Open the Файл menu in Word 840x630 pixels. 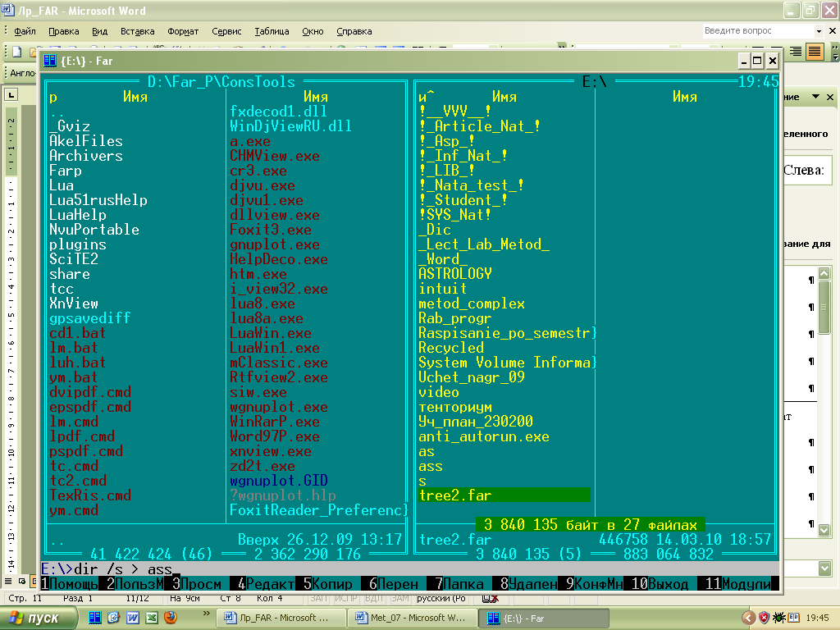25,31
